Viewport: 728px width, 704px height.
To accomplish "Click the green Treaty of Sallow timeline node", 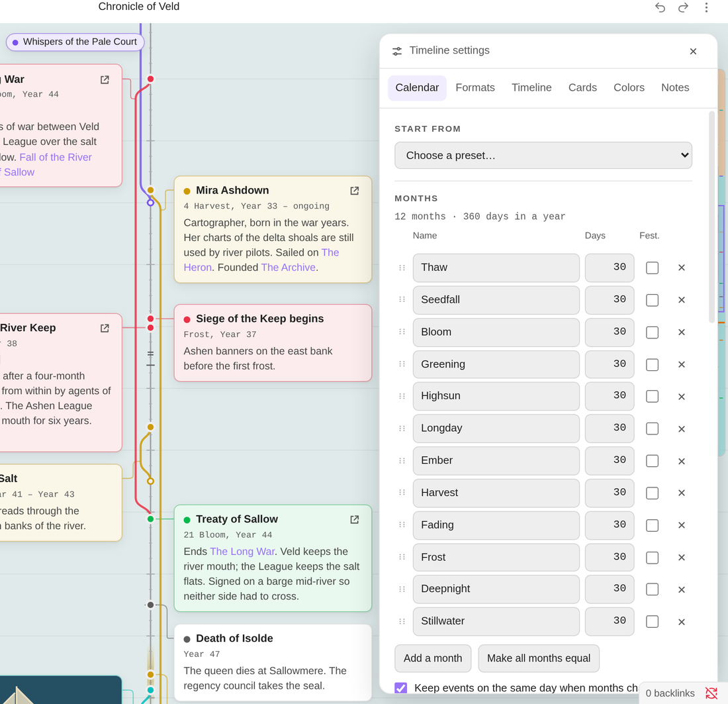I will pos(150,519).
